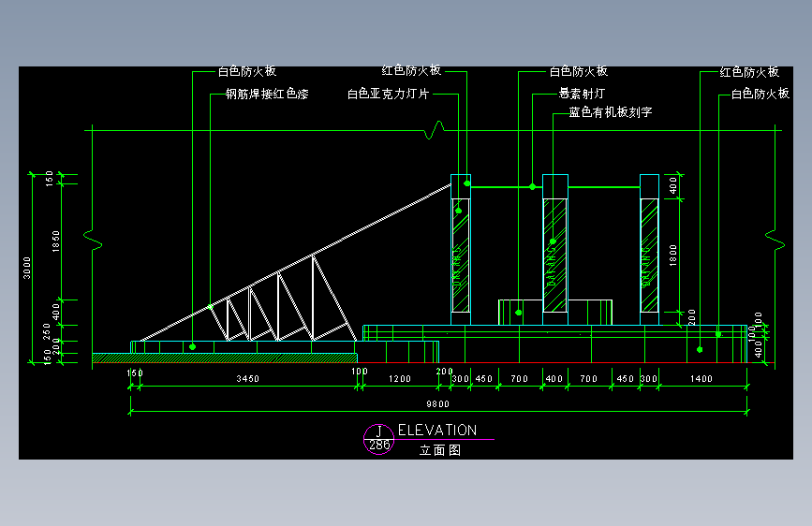This screenshot has height=526, width=812.
Task: Click the 红色防火板 label above 白色亚克力灯片
Action: click(412, 70)
